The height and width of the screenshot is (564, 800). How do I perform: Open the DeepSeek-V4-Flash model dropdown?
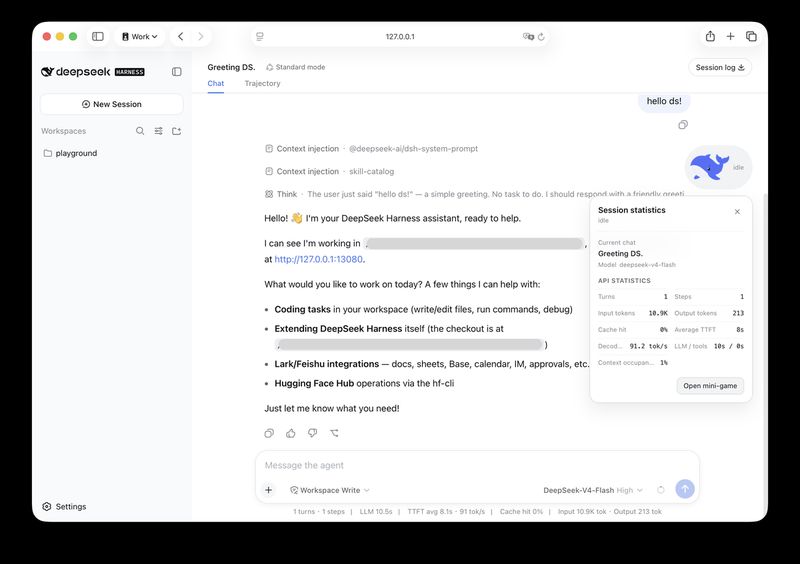593,490
